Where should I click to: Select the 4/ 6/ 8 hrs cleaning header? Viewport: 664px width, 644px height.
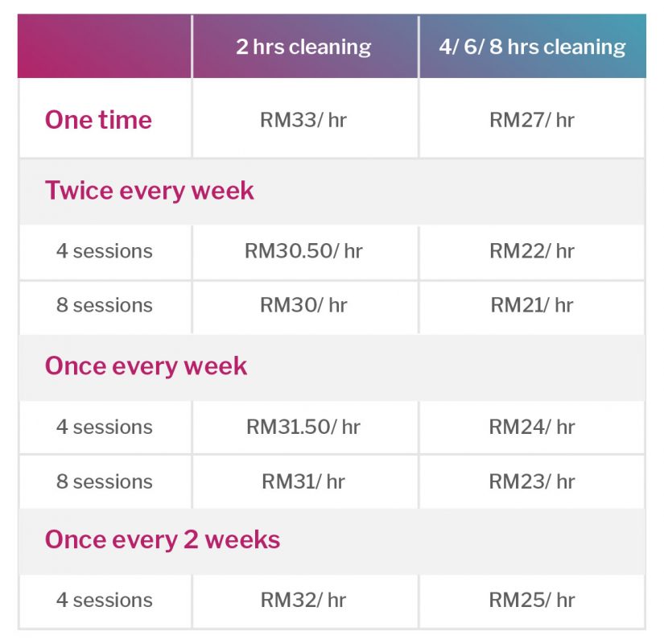(x=532, y=47)
